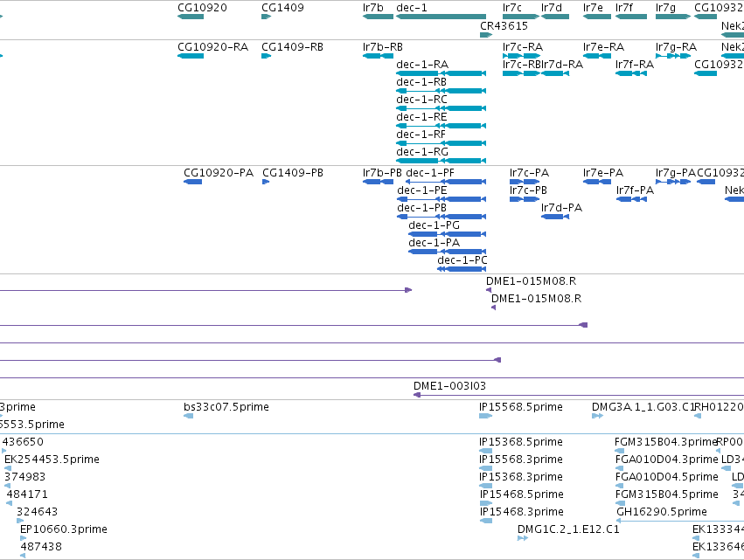Select EST FGA010D04.5prime
Screen dimensions: 744x560
coord(620,486)
